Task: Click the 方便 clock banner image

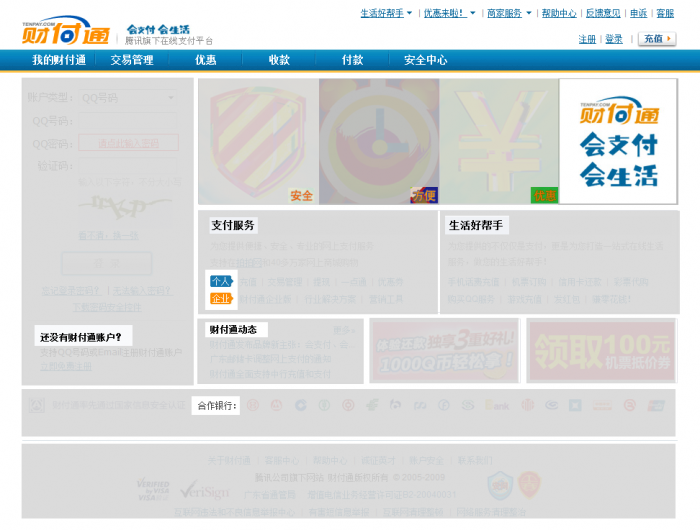Action: [x=379, y=142]
